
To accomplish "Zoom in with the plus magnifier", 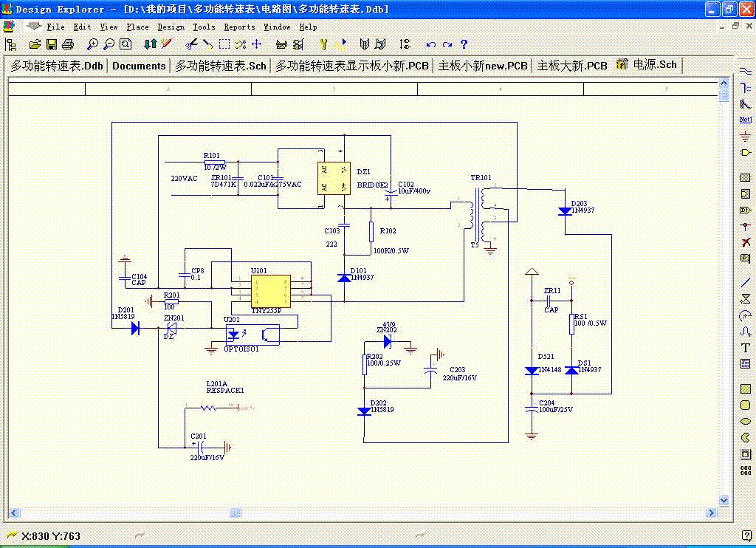I will pos(92,44).
